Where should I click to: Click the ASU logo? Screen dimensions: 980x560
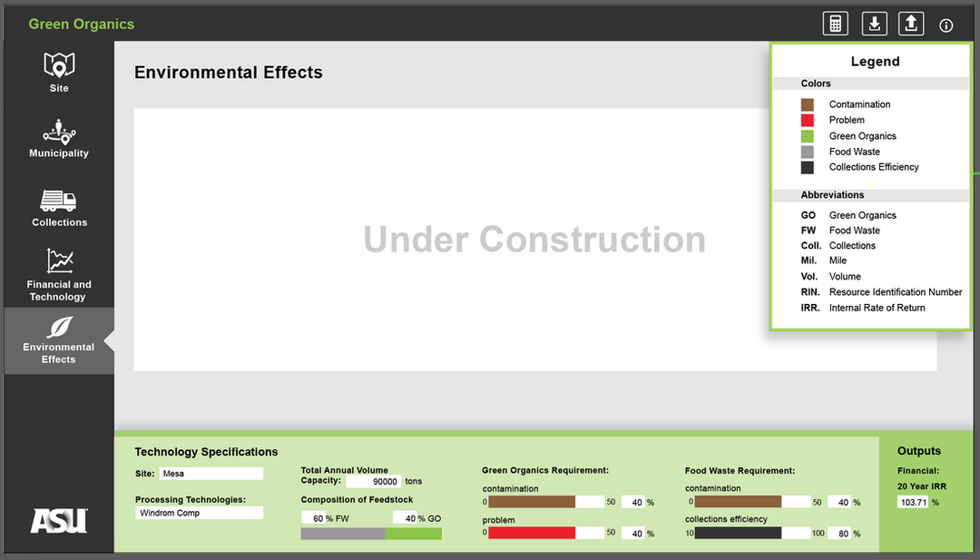(59, 521)
